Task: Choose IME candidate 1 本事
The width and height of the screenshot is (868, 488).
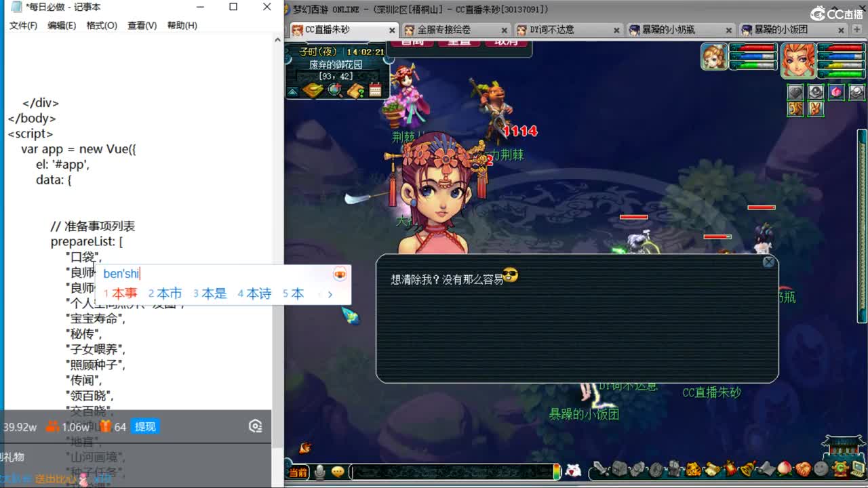Action: coord(121,293)
